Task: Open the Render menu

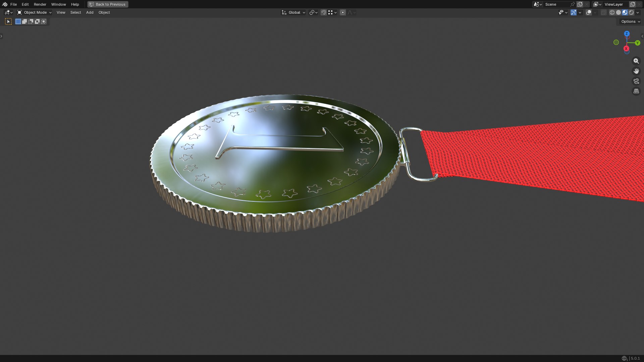Action: point(40,4)
